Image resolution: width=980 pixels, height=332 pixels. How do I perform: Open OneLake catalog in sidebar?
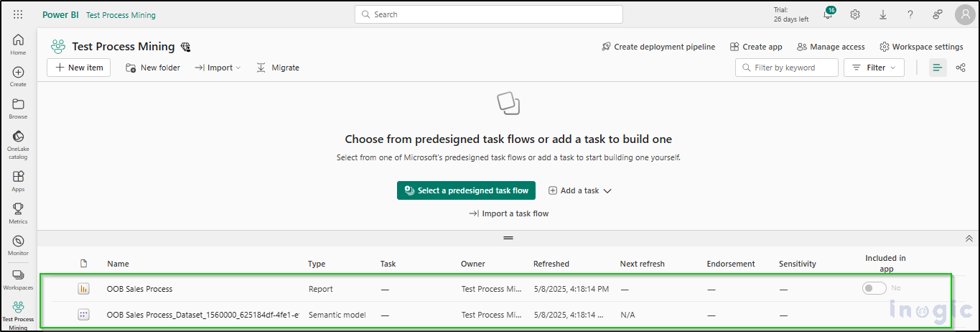(18, 145)
